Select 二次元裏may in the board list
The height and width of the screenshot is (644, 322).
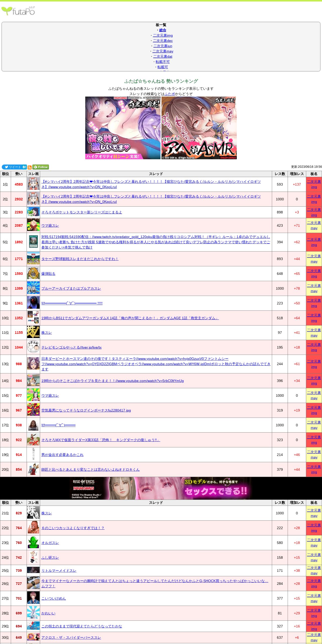pyautogui.click(x=163, y=51)
